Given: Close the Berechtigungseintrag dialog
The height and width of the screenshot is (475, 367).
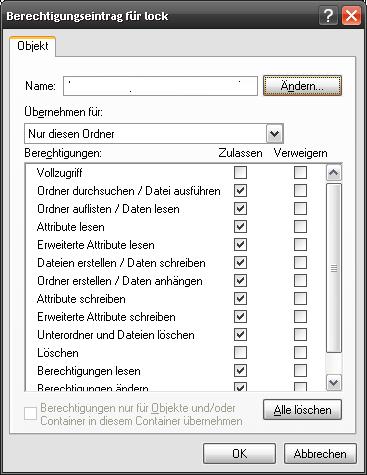Looking at the screenshot, I should [x=351, y=16].
